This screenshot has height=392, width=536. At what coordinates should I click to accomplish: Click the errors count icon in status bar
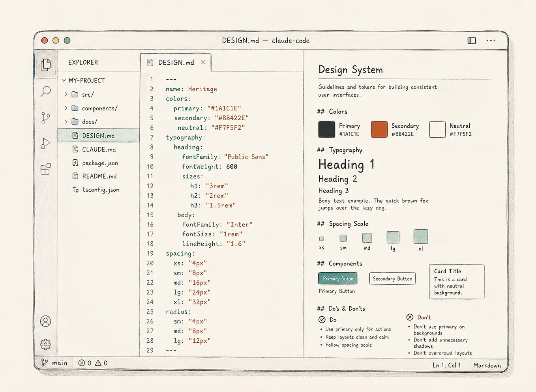click(x=82, y=363)
